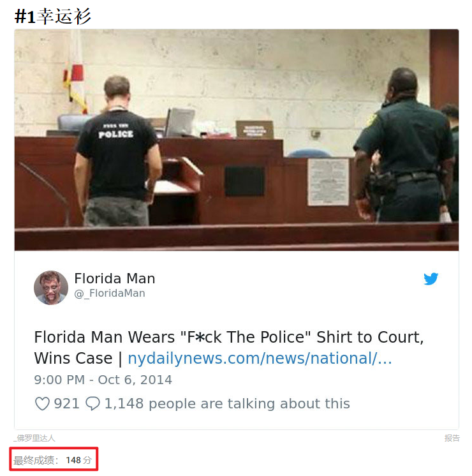Click the reply speech bubble icon
Screen dimensions: 472x476
coord(93,404)
